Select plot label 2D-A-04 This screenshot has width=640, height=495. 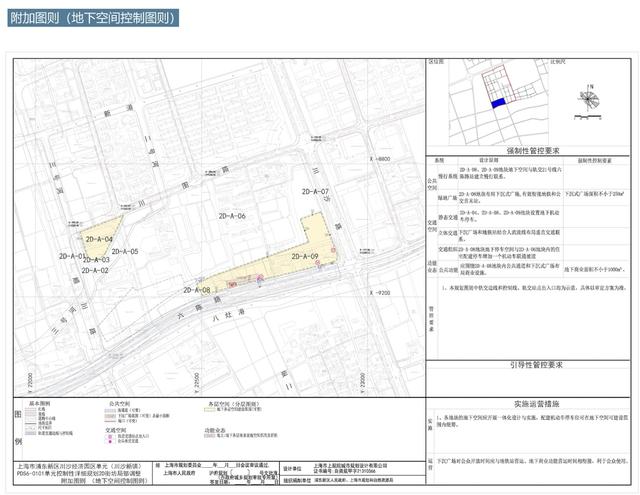coord(99,239)
